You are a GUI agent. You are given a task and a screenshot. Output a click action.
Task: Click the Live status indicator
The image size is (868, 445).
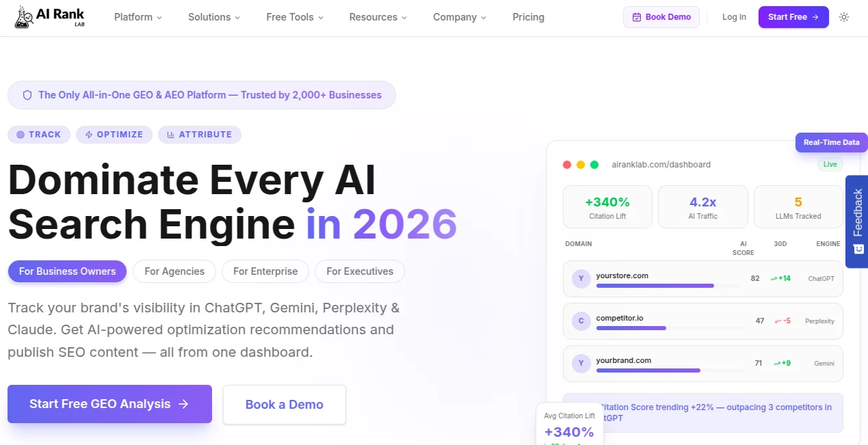point(830,164)
